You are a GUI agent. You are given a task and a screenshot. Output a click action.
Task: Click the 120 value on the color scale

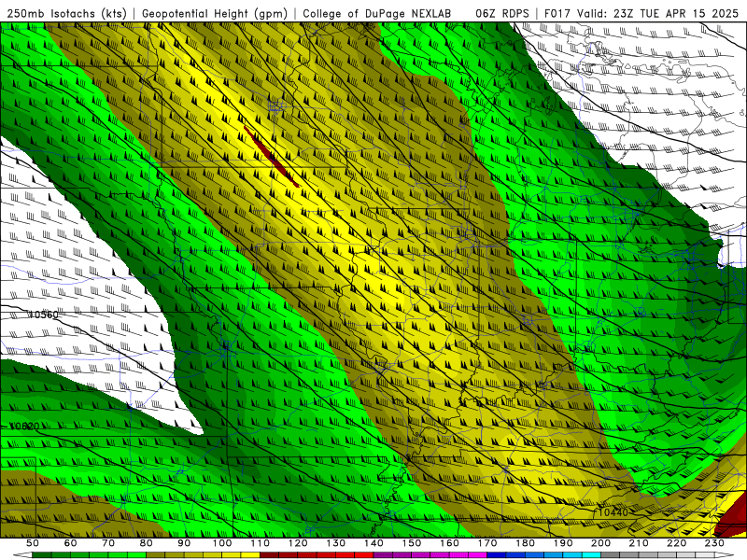click(x=298, y=543)
